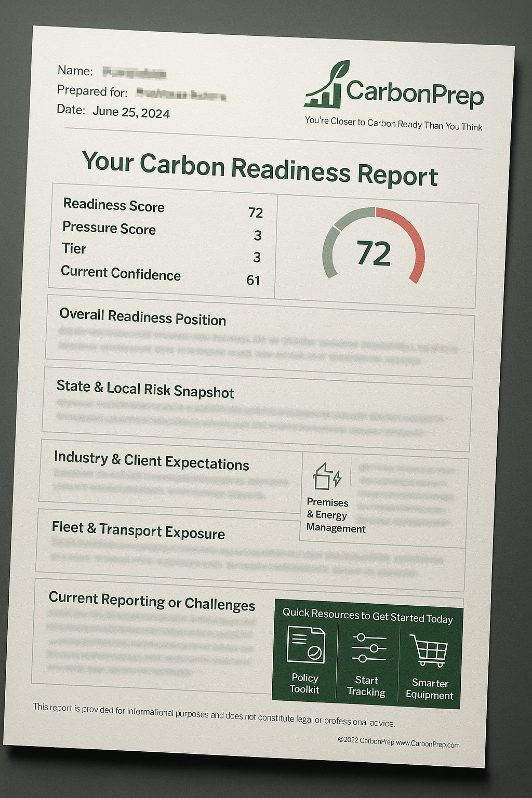Click the '©2022 CarbonPrep' copyright text
This screenshot has height=798, width=532.
(x=366, y=741)
